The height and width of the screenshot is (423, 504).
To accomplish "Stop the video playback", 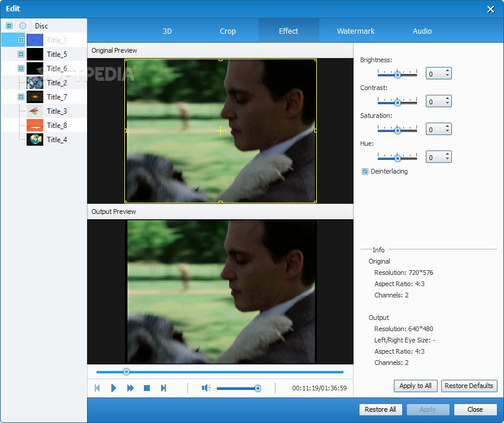I will point(147,388).
